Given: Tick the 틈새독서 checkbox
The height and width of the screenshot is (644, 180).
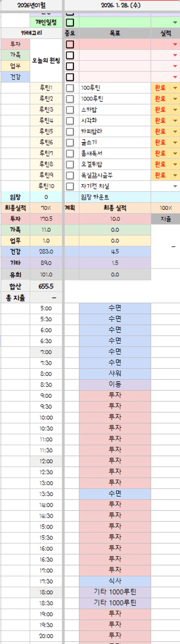Looking at the screenshot, I should (70, 153).
